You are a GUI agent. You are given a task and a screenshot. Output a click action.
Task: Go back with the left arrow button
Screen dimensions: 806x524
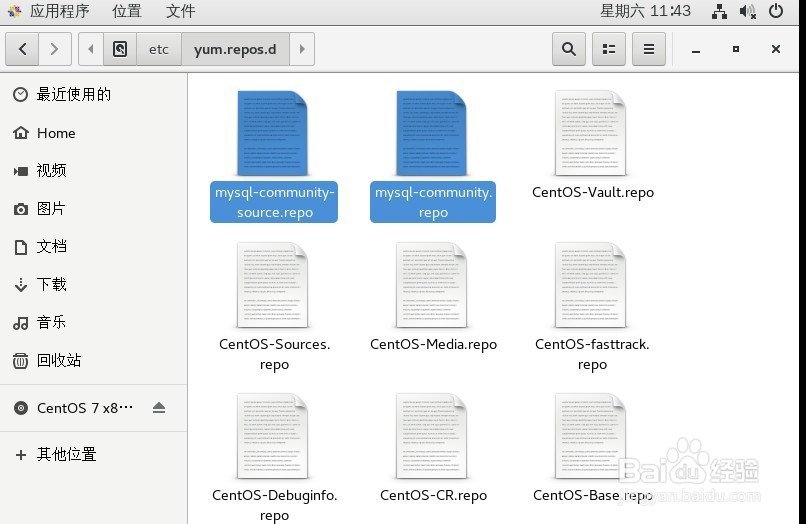point(22,49)
